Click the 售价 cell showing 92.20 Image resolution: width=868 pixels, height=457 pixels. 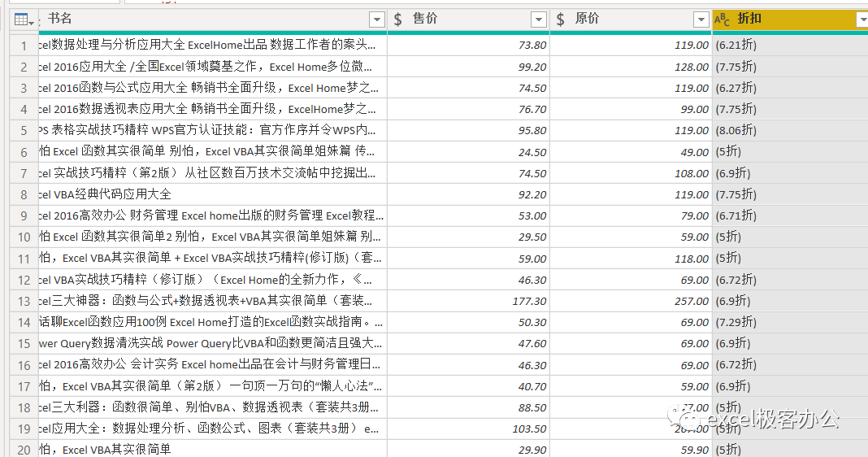[x=468, y=195]
